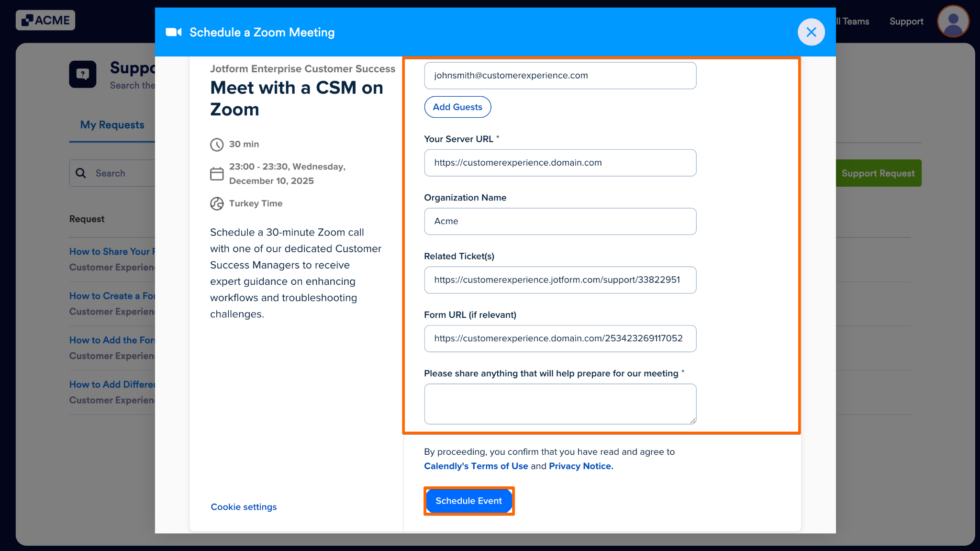Open the 'How to Share Your F...' request
This screenshot has height=551, width=980.
112,252
